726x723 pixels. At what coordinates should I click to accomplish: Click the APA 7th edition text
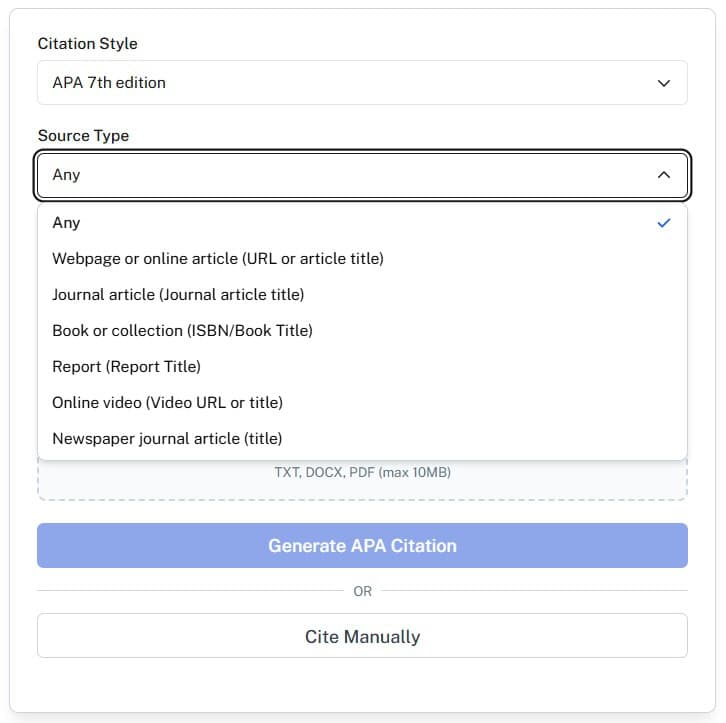(x=109, y=83)
